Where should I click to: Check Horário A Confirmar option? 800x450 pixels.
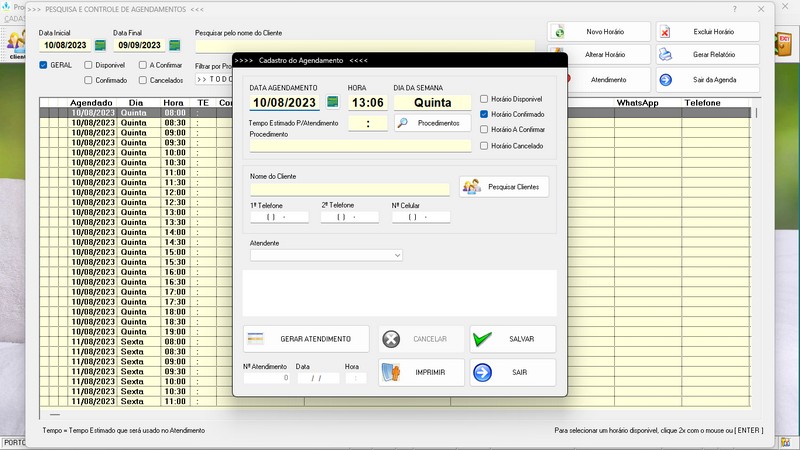[x=484, y=130]
